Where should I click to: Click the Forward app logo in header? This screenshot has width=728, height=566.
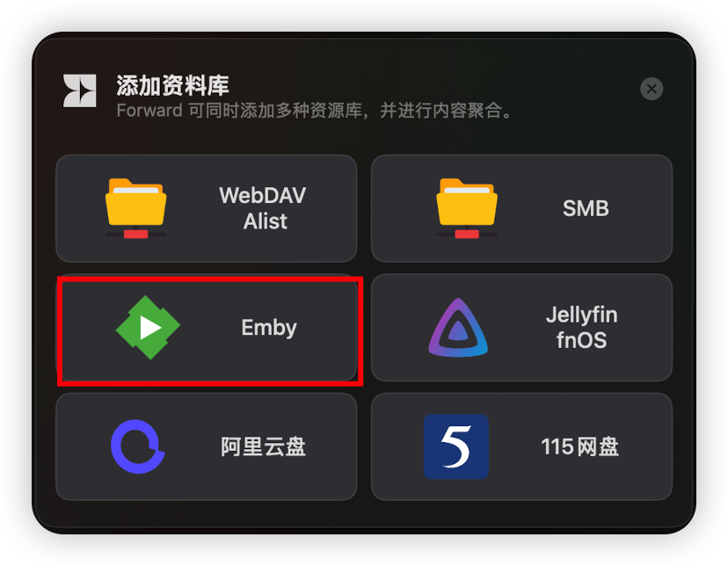tap(79, 91)
